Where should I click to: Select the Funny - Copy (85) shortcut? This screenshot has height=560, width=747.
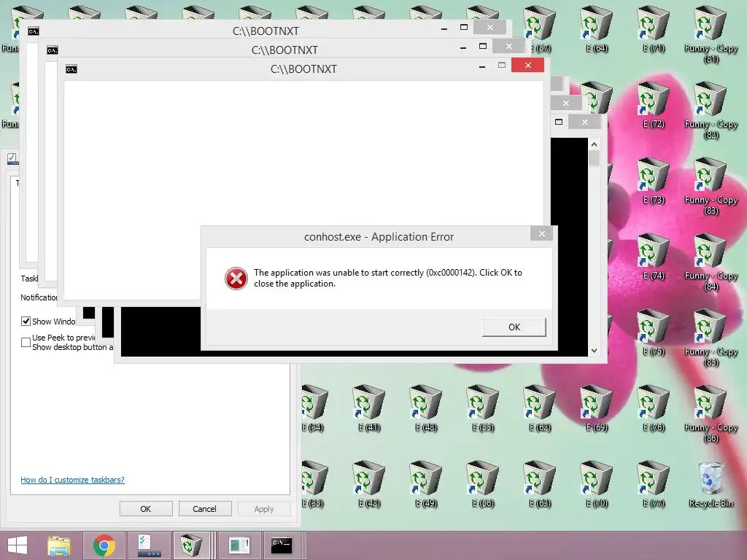(x=711, y=337)
